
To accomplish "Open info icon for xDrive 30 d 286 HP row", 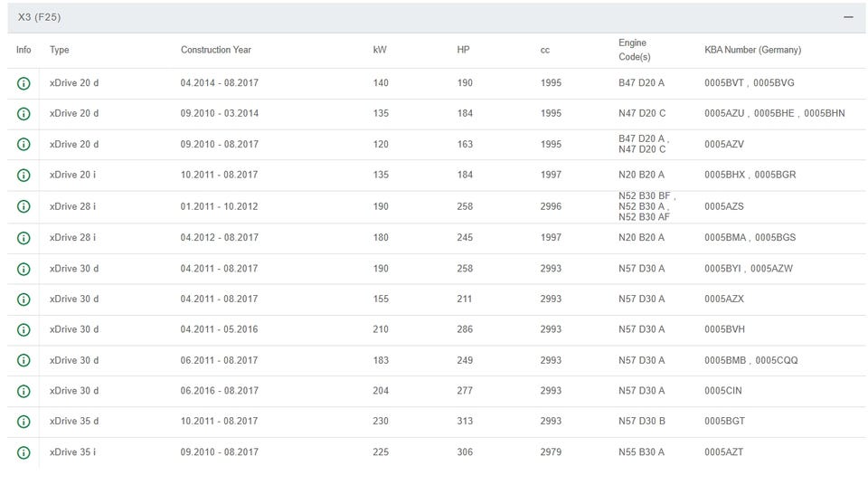I will coord(24,330).
